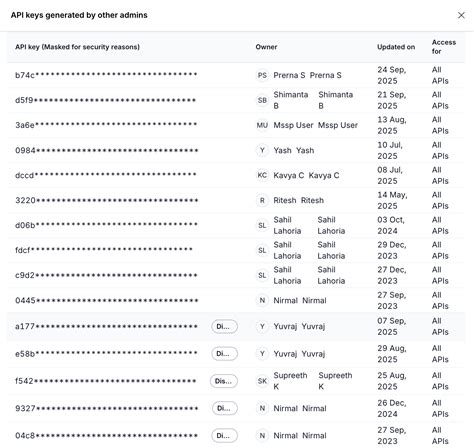
Task: Click the Owner column header
Action: pos(266,47)
